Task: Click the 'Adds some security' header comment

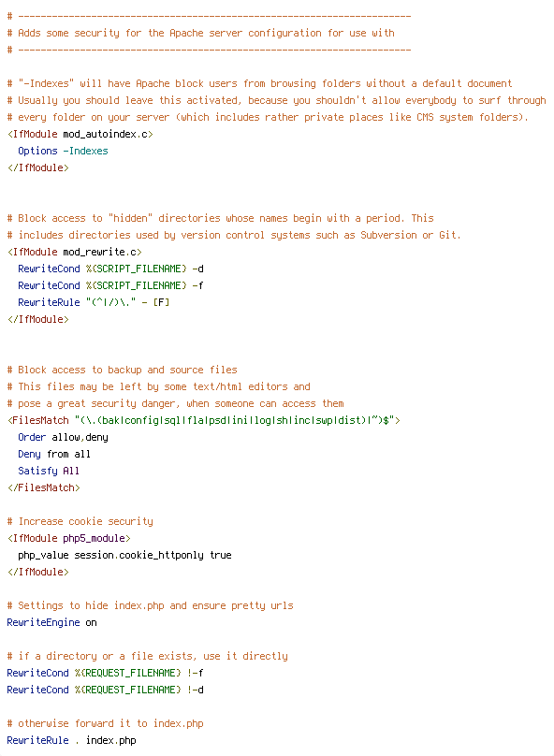Action: click(x=200, y=33)
